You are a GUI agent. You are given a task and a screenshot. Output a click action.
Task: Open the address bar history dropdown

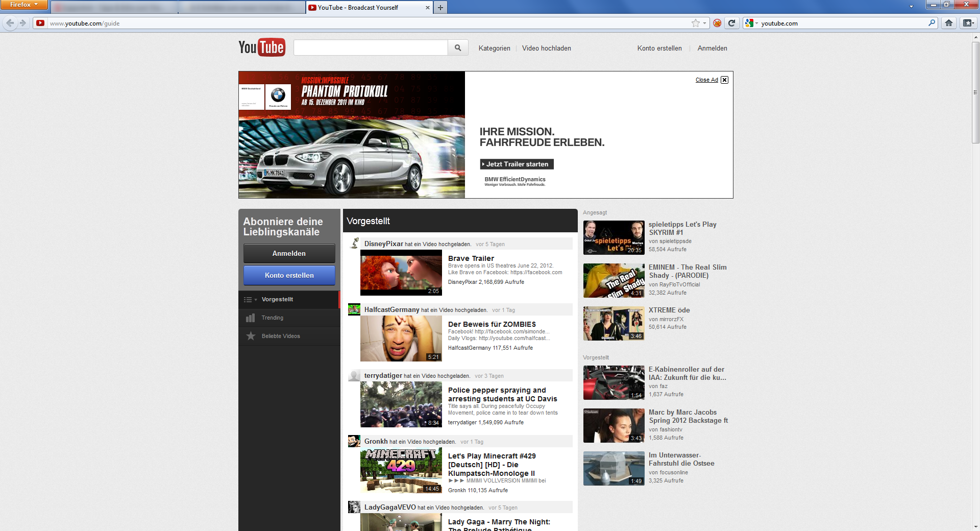(705, 23)
